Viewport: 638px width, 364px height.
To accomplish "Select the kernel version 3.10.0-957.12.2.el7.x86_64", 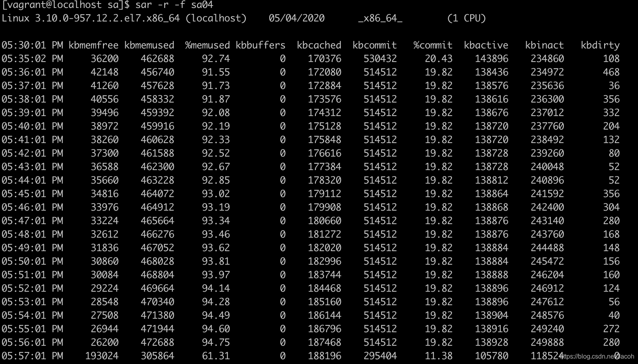I will (108, 18).
